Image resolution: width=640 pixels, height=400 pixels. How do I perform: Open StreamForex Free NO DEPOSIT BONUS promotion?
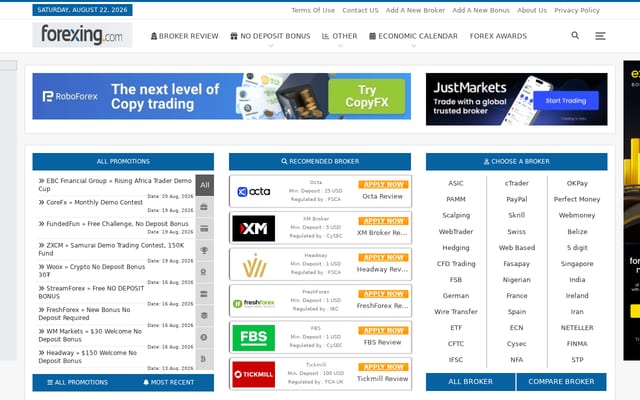(x=91, y=292)
